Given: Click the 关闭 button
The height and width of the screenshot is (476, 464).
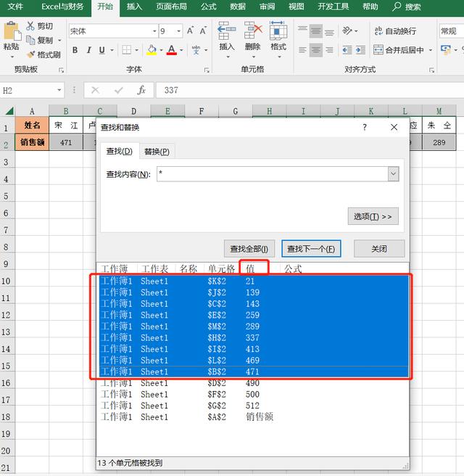Looking at the screenshot, I should (379, 249).
